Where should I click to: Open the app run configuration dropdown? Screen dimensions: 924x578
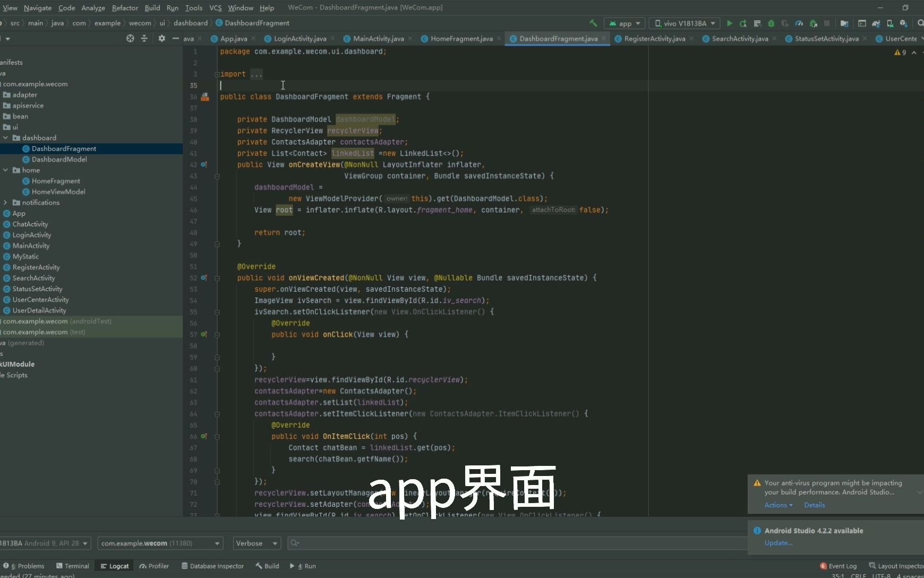[x=624, y=23]
